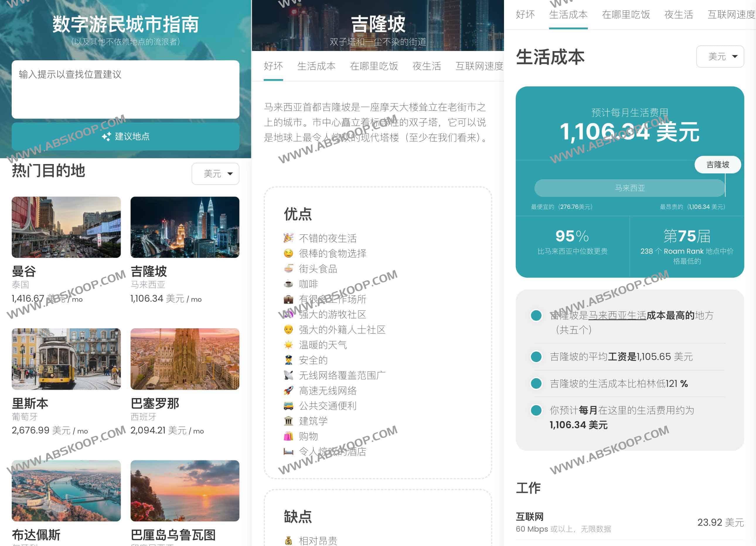The width and height of the screenshot is (756, 546).
Task: Toggle the teal bullet beside the average salary fact
Action: 536,356
